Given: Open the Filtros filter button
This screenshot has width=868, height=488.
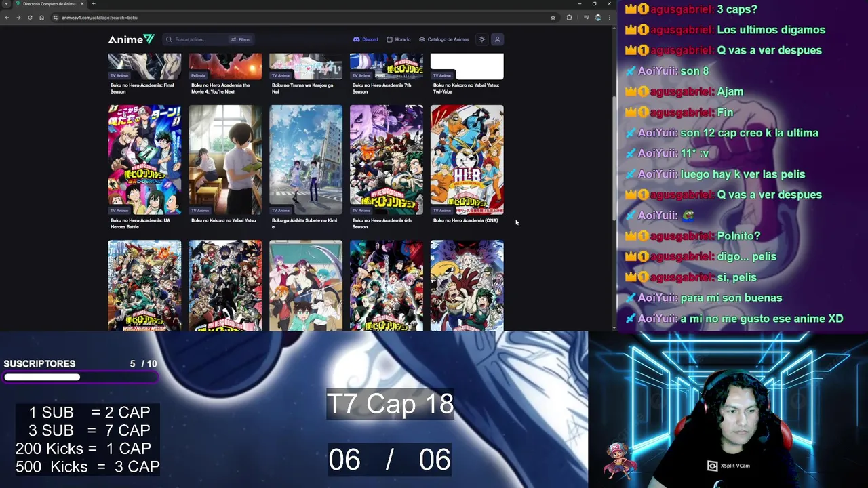Looking at the screenshot, I should (x=240, y=39).
